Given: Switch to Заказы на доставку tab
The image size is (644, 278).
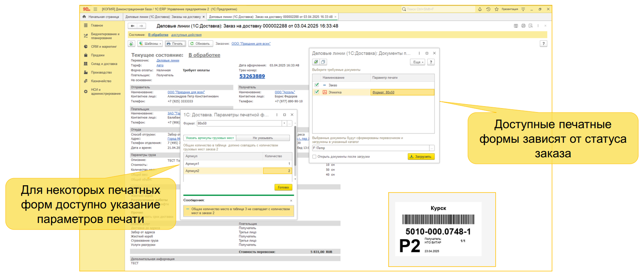Looking at the screenshot, I should [x=163, y=17].
